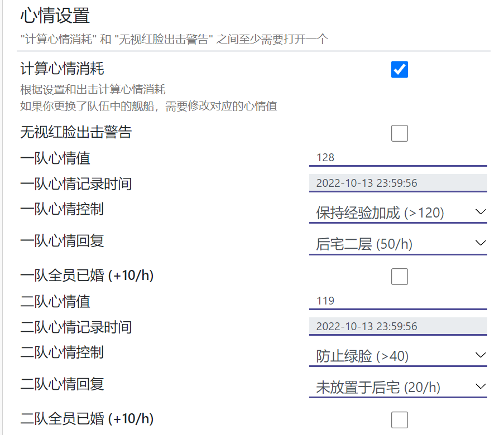
Task: Click the 二队心情值 label
Action: point(55,301)
